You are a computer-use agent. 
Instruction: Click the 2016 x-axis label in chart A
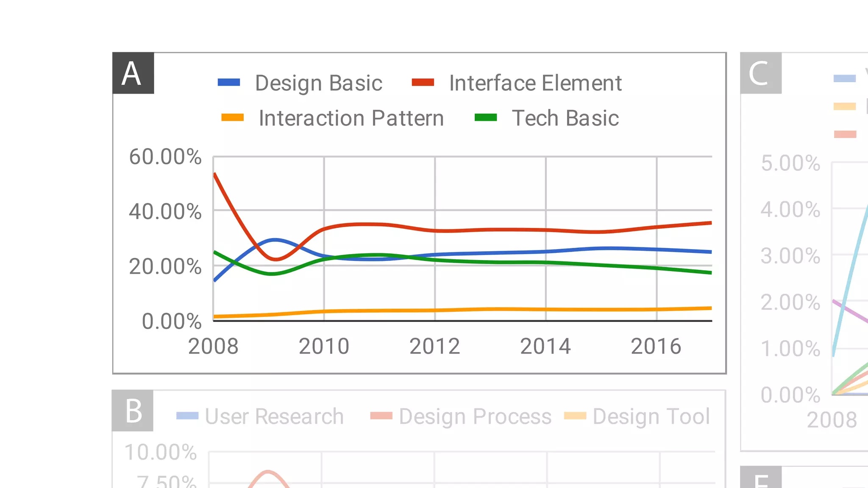(x=656, y=347)
